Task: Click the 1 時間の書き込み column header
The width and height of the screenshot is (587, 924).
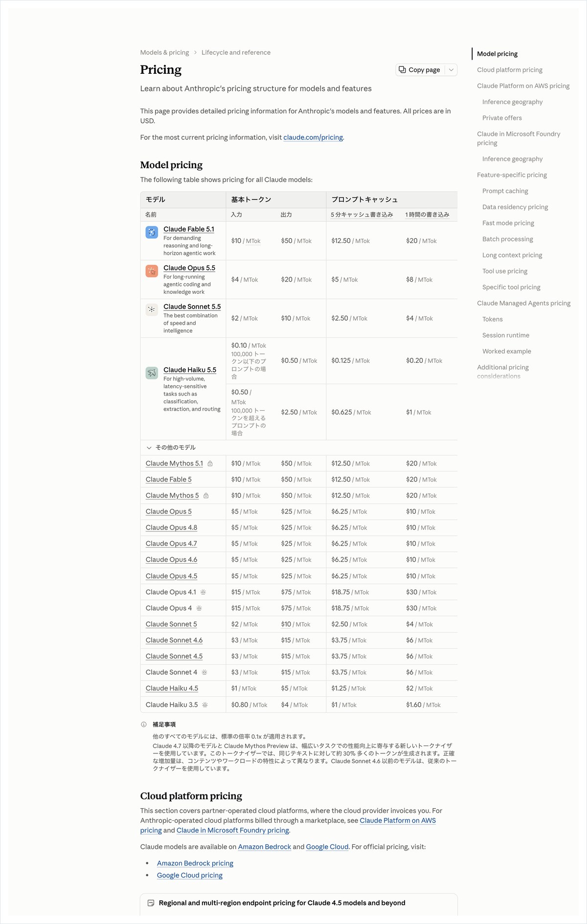Action: [x=427, y=215]
